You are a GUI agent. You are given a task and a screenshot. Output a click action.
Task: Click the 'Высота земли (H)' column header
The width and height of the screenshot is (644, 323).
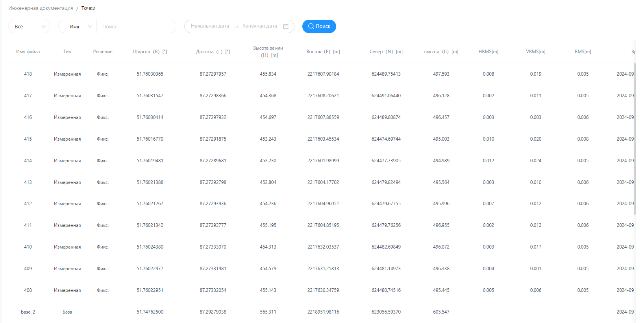coord(268,52)
